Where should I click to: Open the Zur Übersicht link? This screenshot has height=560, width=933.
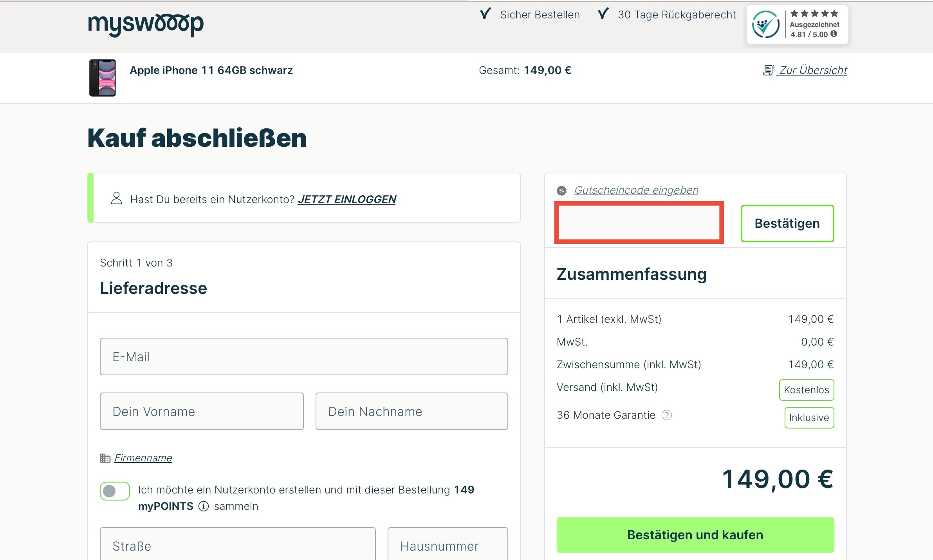point(812,70)
